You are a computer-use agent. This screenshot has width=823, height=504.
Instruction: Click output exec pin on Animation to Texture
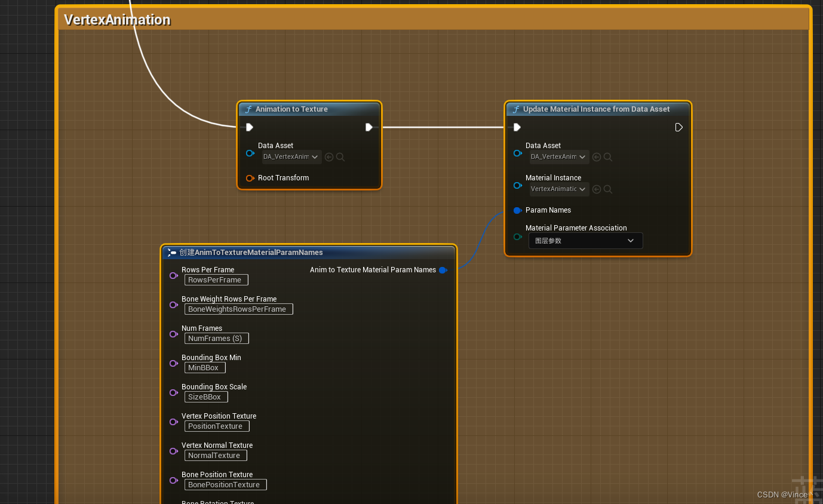tap(369, 127)
